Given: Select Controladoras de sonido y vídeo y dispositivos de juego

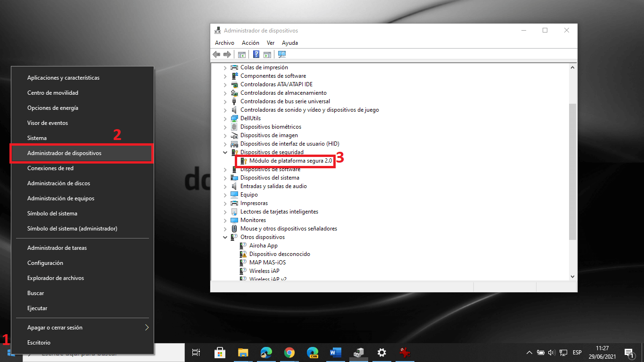Looking at the screenshot, I should coord(309,110).
